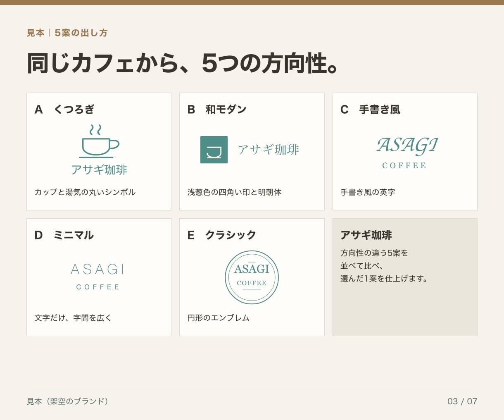This screenshot has width=504, height=420.
Task: Click the caption "浅葱色の四角い印と明朝体"
Action: pos(234,192)
